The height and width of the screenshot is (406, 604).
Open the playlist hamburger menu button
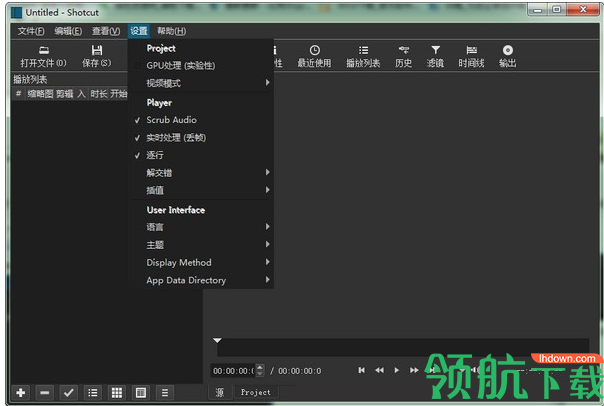[x=165, y=393]
